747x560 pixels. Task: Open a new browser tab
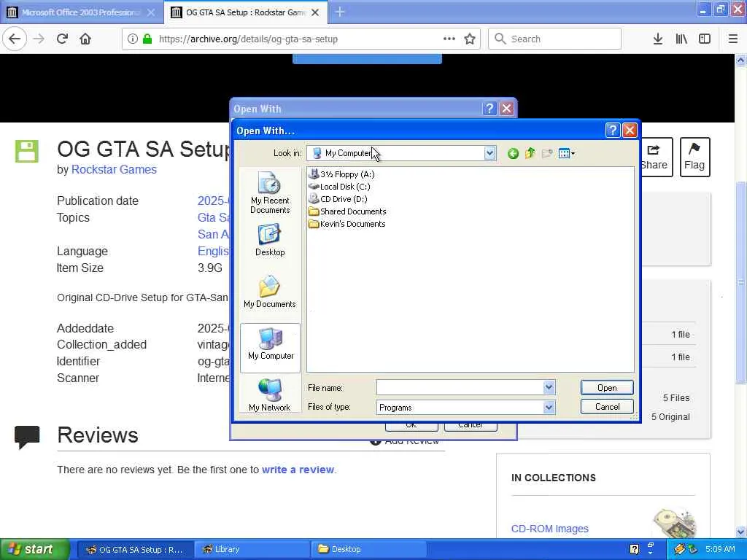click(x=340, y=12)
